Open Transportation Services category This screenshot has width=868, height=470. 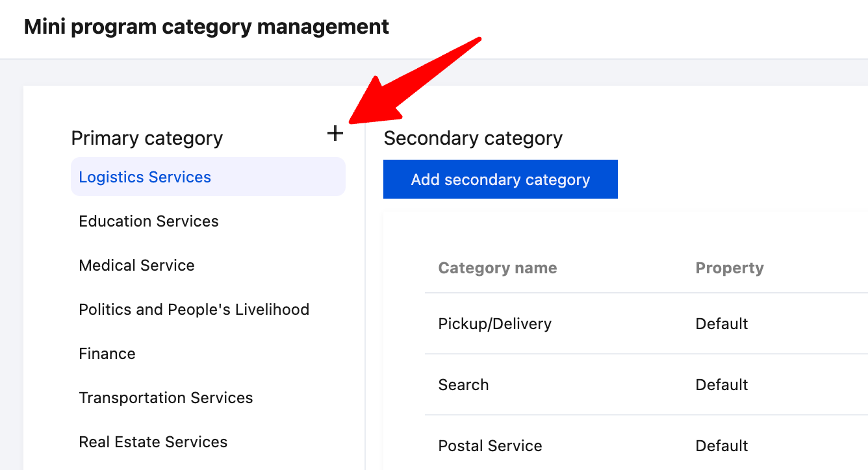[x=166, y=398]
